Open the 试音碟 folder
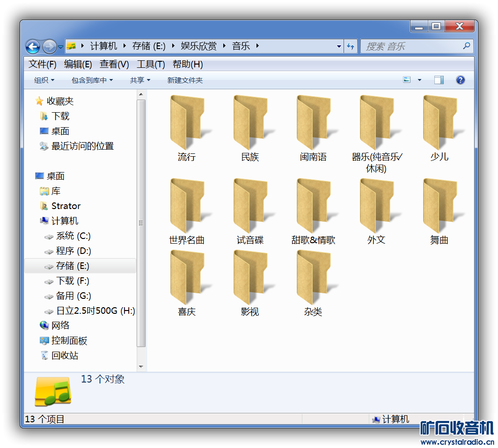The image size is (498, 448). click(x=250, y=212)
